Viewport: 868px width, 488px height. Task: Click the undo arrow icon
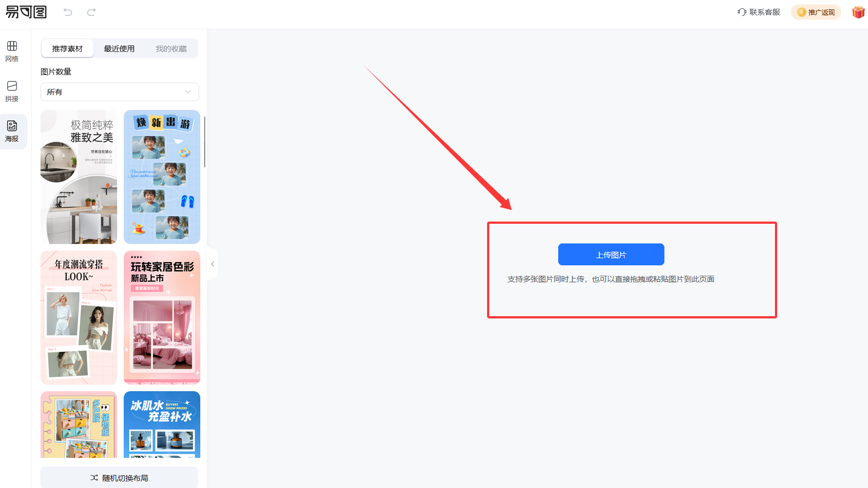coord(68,12)
